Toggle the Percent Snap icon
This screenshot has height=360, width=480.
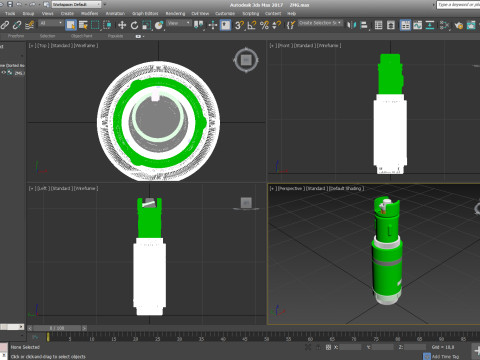click(264, 25)
